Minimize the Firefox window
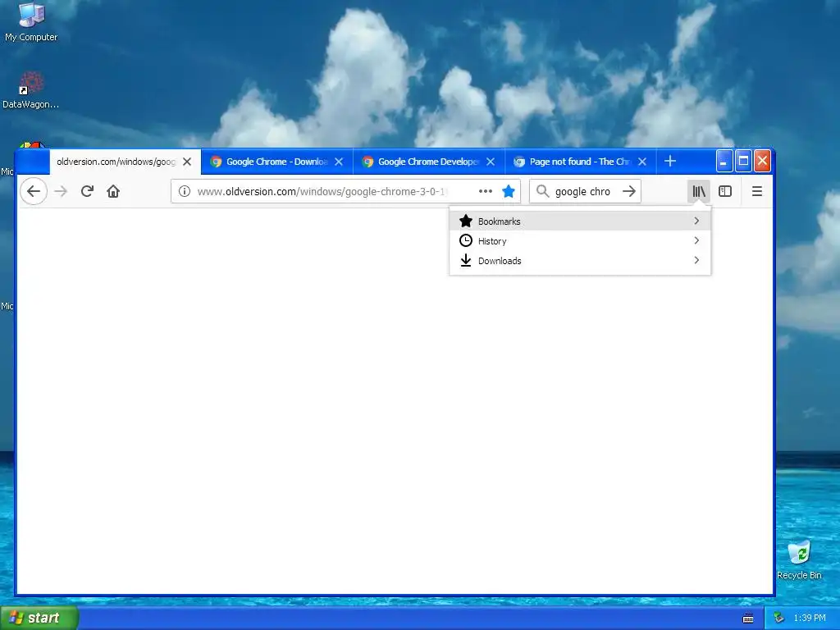This screenshot has width=840, height=630. point(724,162)
